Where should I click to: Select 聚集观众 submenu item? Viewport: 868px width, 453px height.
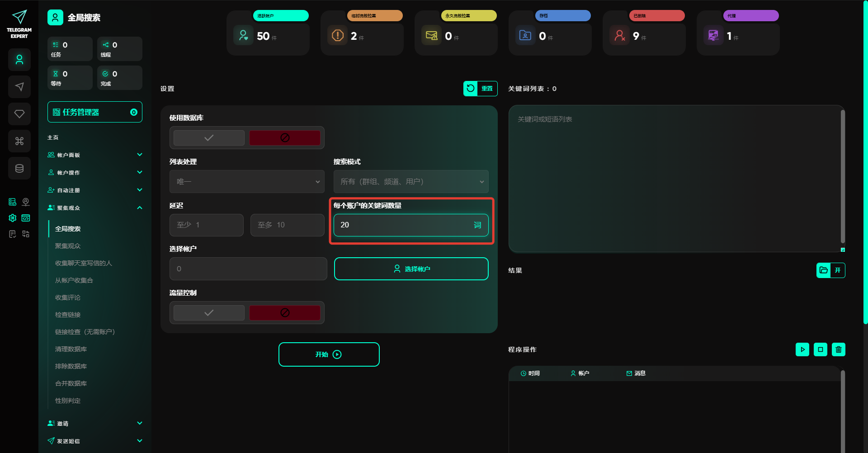[68, 246]
